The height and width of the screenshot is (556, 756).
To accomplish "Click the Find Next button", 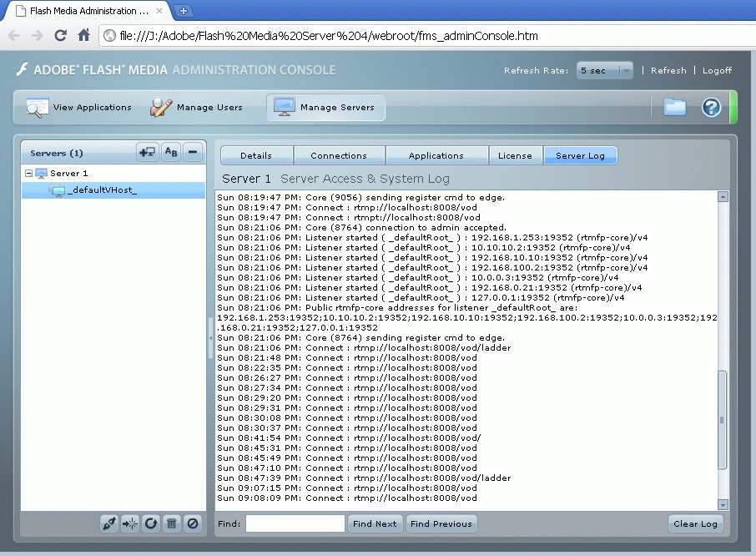I will tap(375, 523).
